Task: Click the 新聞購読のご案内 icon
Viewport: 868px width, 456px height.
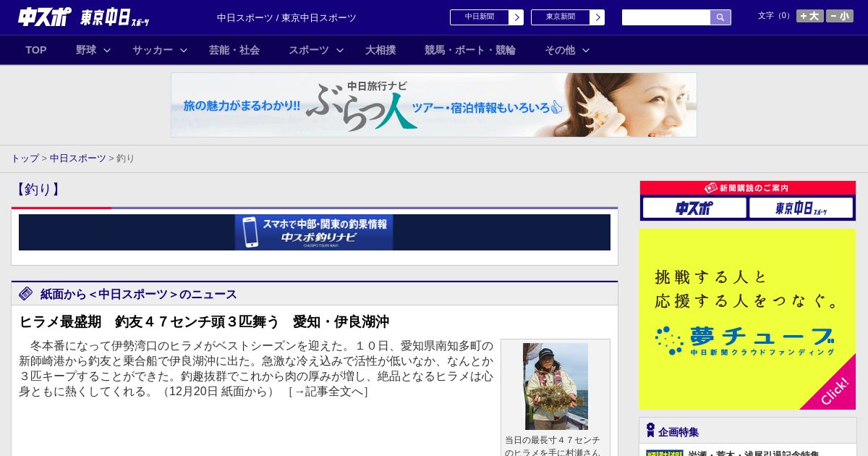Action: click(711, 187)
